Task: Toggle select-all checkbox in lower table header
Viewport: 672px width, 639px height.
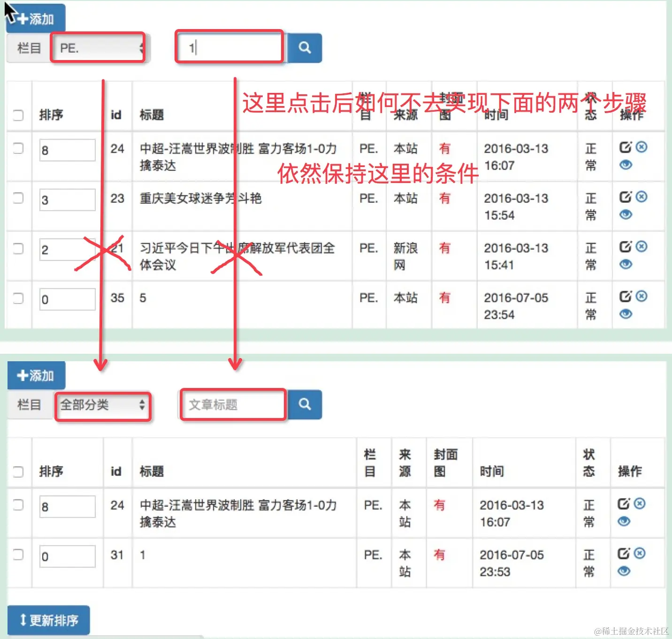Action: pos(18,472)
